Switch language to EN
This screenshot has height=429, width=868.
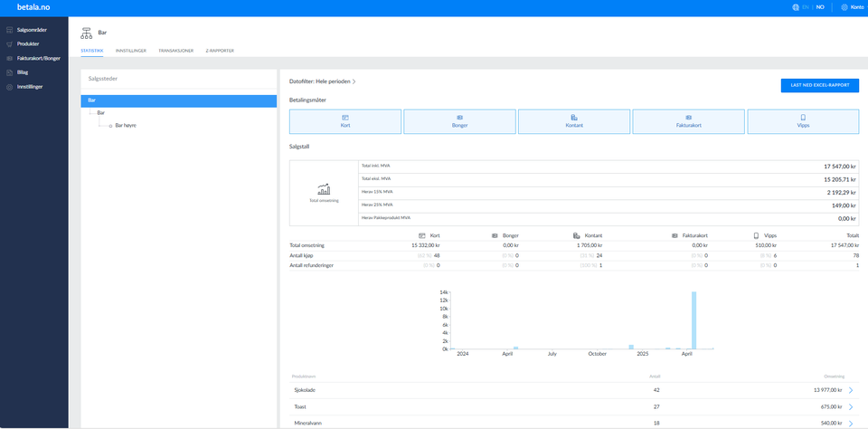[806, 7]
